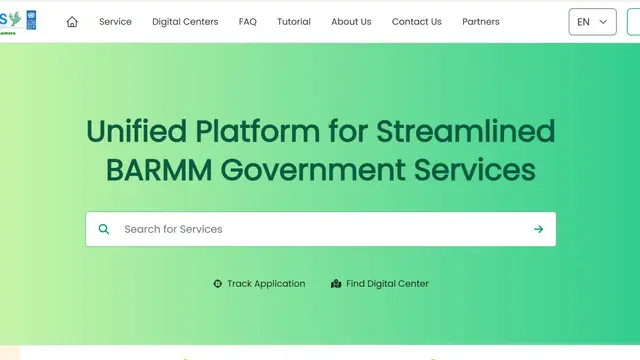640x360 pixels.
Task: Open the Tutorial menu item
Action: click(294, 22)
